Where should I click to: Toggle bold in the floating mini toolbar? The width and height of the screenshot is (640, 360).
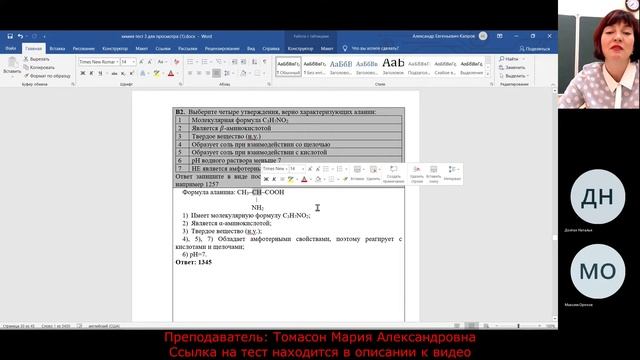point(266,179)
